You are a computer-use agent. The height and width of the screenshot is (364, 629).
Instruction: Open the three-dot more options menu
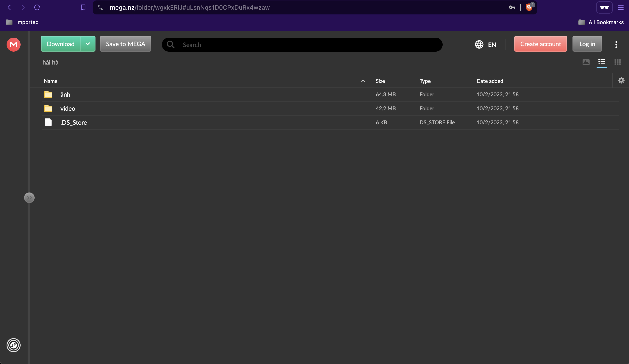pos(616,45)
